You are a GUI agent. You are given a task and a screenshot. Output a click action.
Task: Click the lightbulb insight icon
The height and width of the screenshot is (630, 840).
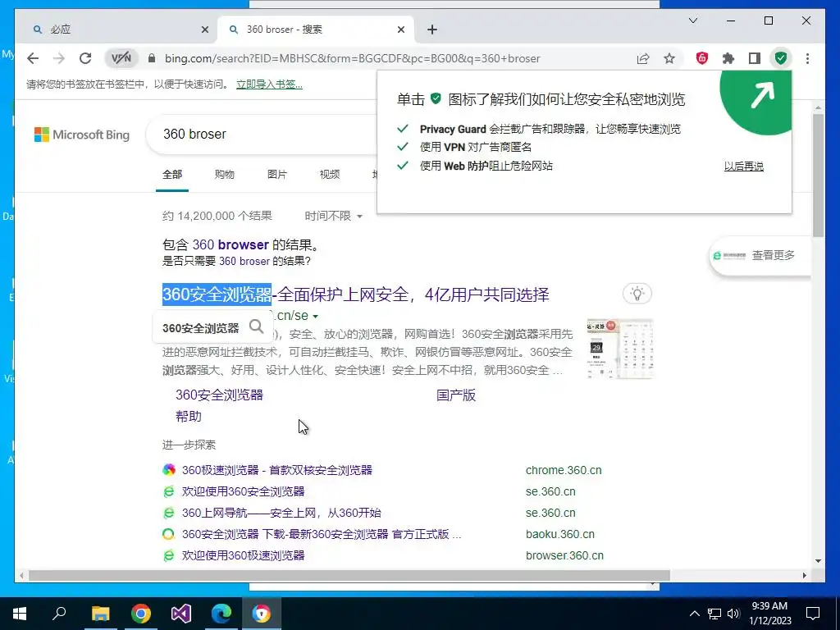(637, 294)
